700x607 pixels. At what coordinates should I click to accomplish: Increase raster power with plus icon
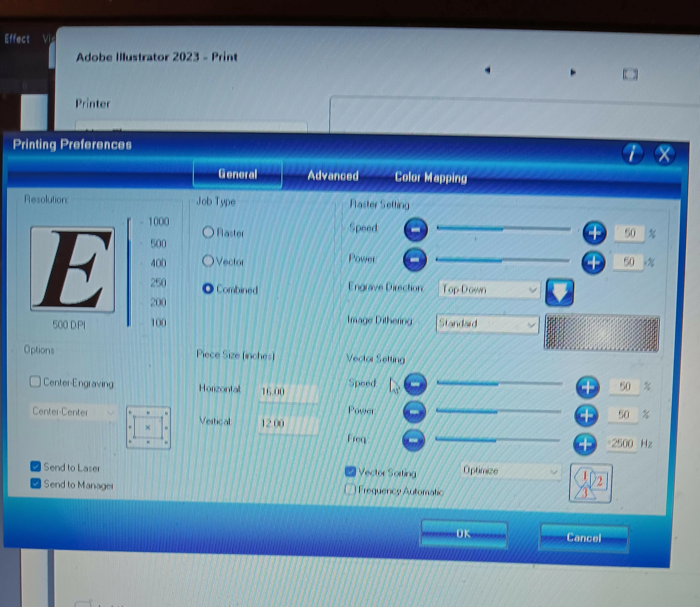593,262
